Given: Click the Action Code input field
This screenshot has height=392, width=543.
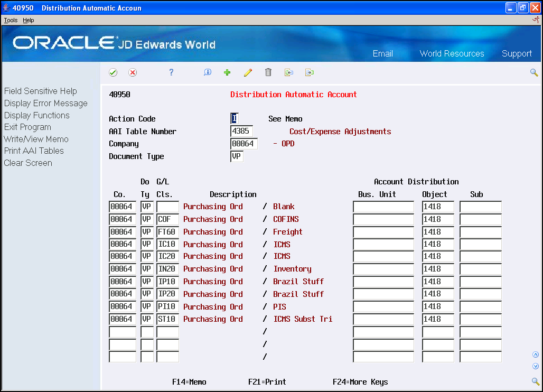Looking at the screenshot, I should click(235, 118).
